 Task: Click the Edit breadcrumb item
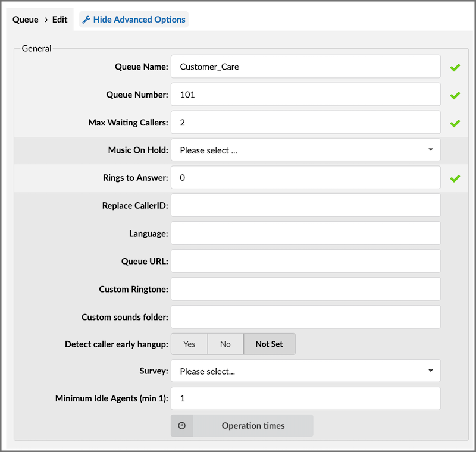[60, 20]
